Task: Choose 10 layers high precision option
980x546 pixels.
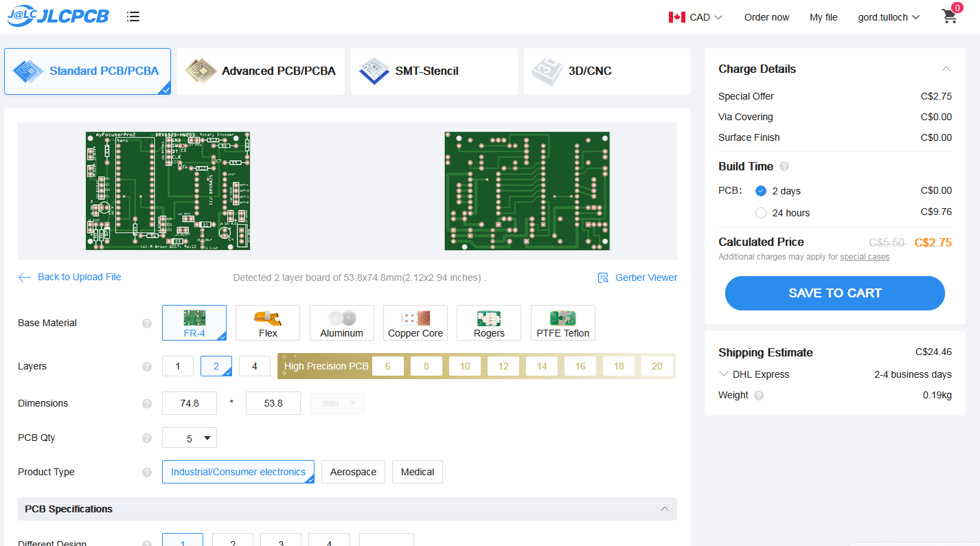Action: (465, 366)
